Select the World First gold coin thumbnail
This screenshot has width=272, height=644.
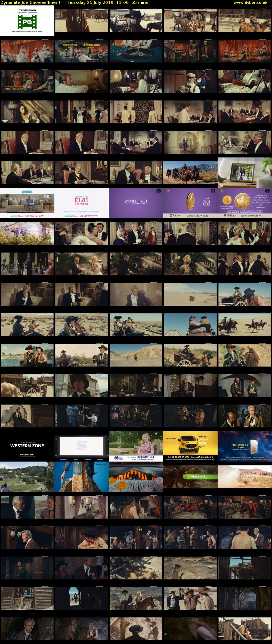click(136, 203)
